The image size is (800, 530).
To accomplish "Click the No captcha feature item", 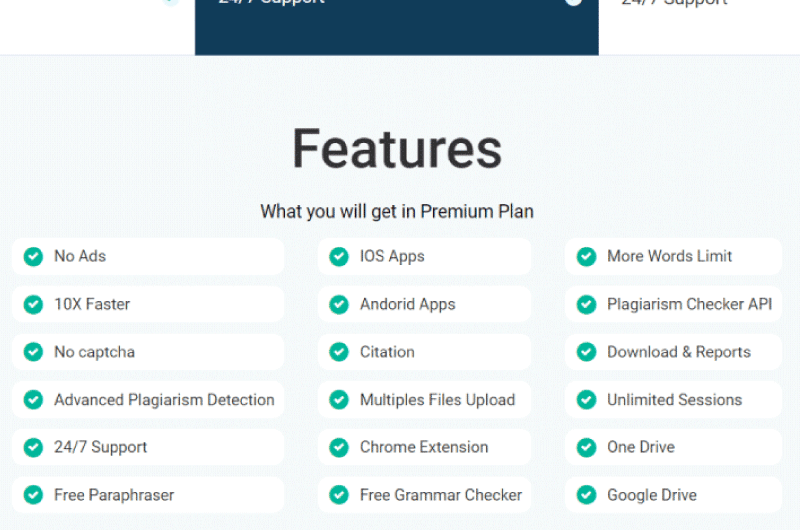I will (x=148, y=352).
